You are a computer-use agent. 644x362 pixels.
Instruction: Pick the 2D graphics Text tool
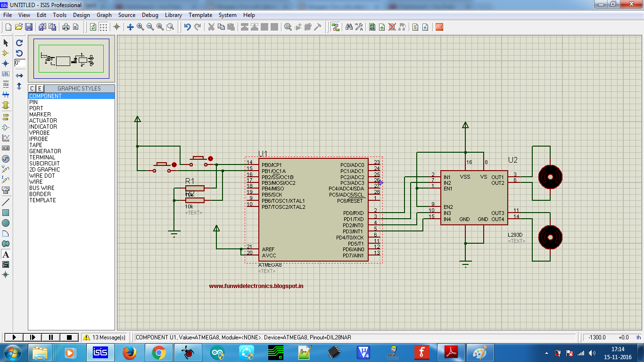(6, 255)
